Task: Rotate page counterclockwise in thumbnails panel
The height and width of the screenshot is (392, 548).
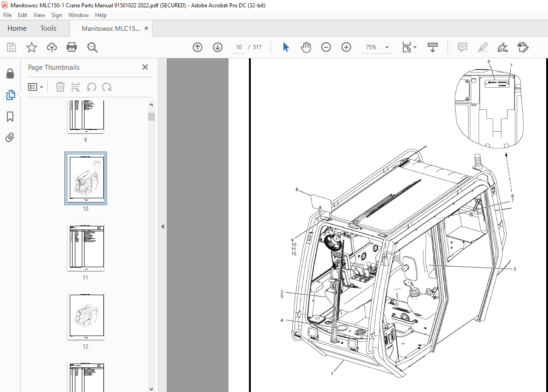Action: click(x=91, y=87)
